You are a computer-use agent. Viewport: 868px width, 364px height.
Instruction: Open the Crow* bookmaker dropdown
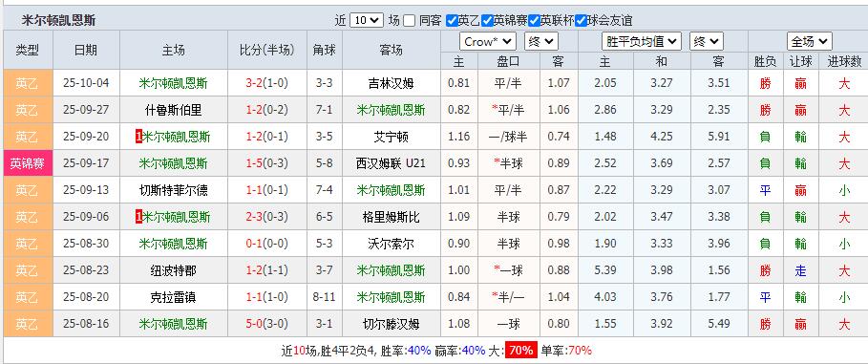point(488,41)
